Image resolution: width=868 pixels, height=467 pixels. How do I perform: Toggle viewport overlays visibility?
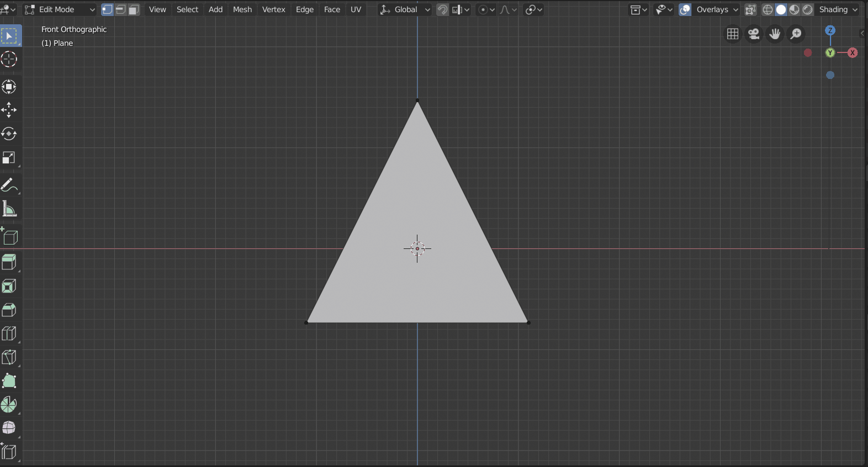(685, 9)
